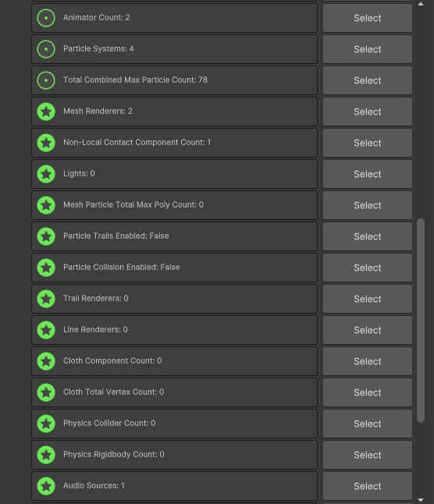The image size is (434, 504).
Task: Click the Trail Renderers star icon
Action: (x=46, y=299)
